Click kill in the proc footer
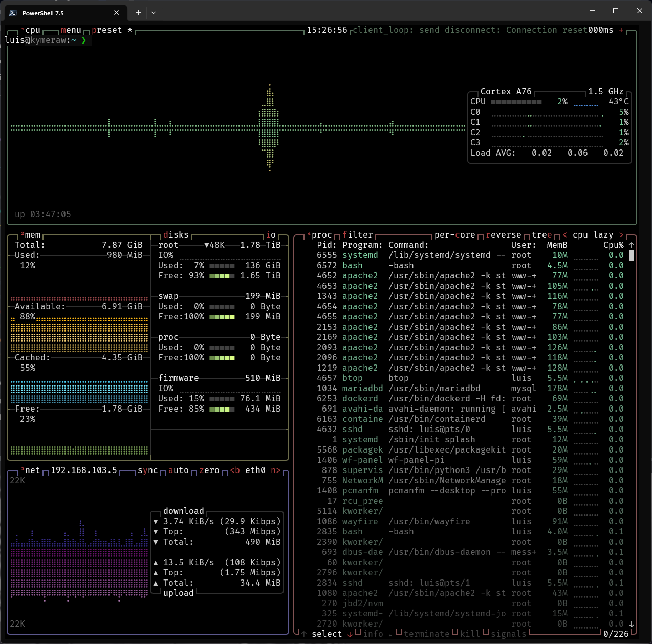Image resolution: width=652 pixels, height=644 pixels. tap(470, 634)
